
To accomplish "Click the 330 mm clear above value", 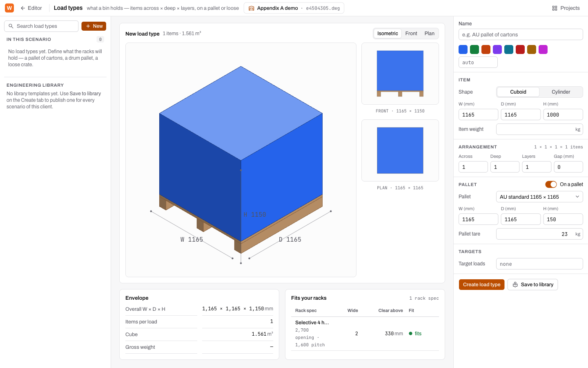I will 394,334.
